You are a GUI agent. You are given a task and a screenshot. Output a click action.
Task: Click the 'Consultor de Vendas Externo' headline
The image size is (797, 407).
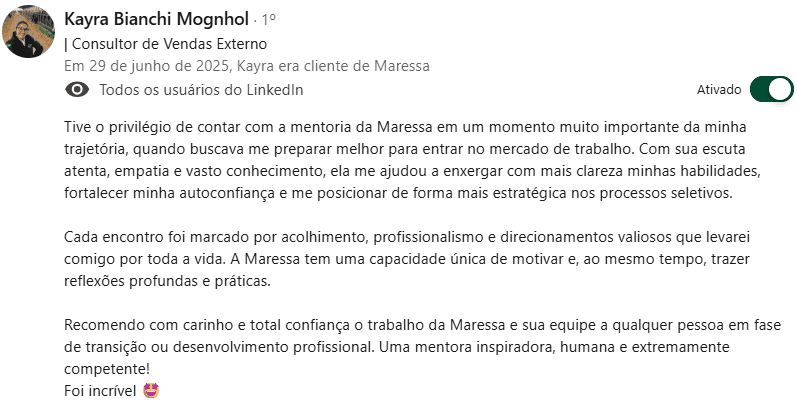(x=169, y=44)
